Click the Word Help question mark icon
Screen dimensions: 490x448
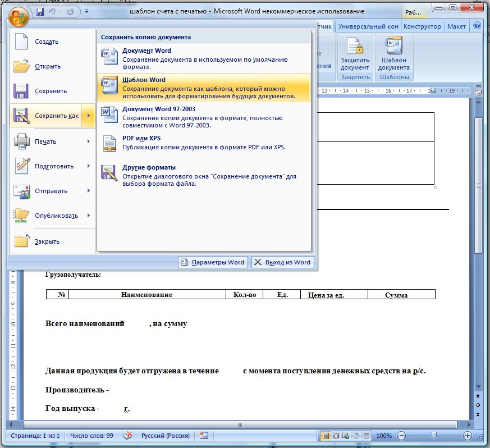[477, 26]
